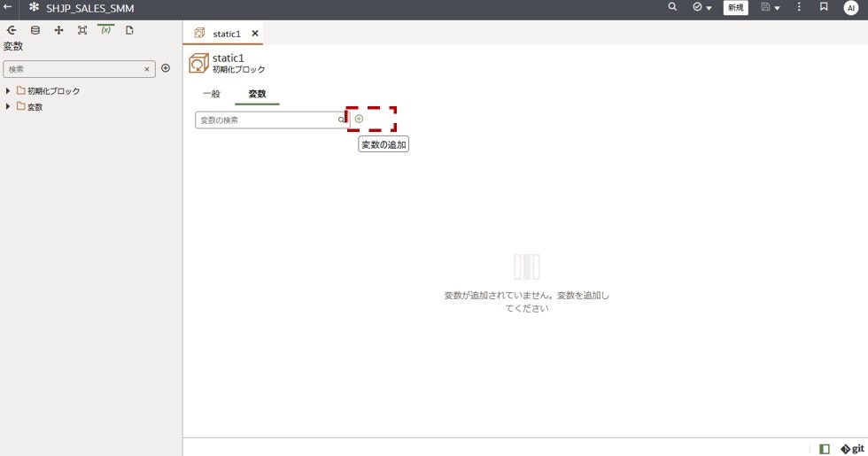Click the static1 initialization block icon
Viewport: 868px width, 456px height.
point(198,64)
